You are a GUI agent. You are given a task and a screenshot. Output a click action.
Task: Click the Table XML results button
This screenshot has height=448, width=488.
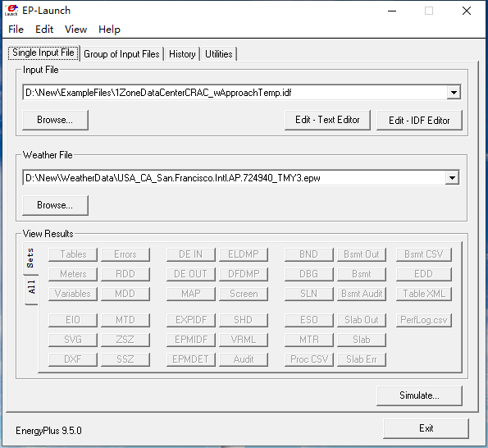pyautogui.click(x=423, y=294)
